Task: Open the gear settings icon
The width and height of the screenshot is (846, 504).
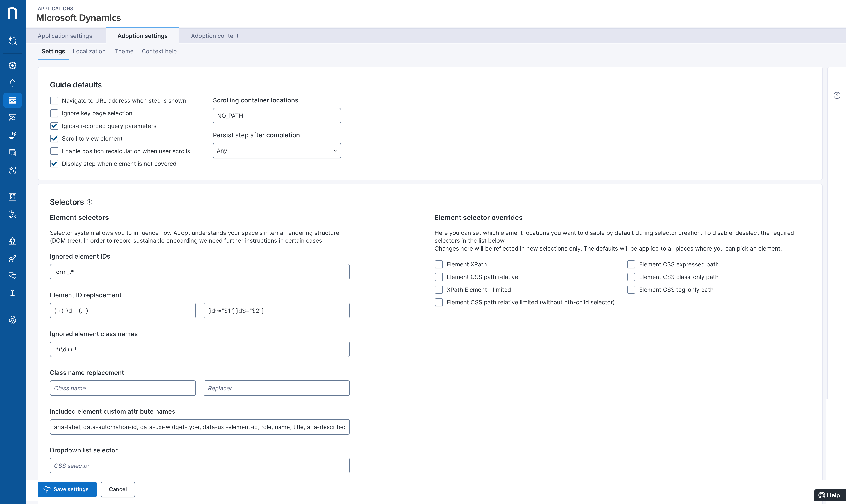Action: pyautogui.click(x=13, y=320)
